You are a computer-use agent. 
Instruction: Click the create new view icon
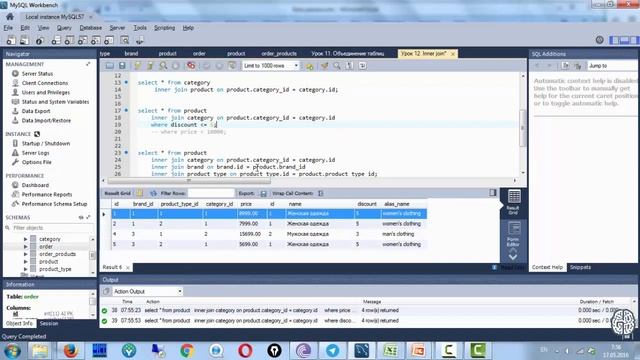click(x=82, y=40)
